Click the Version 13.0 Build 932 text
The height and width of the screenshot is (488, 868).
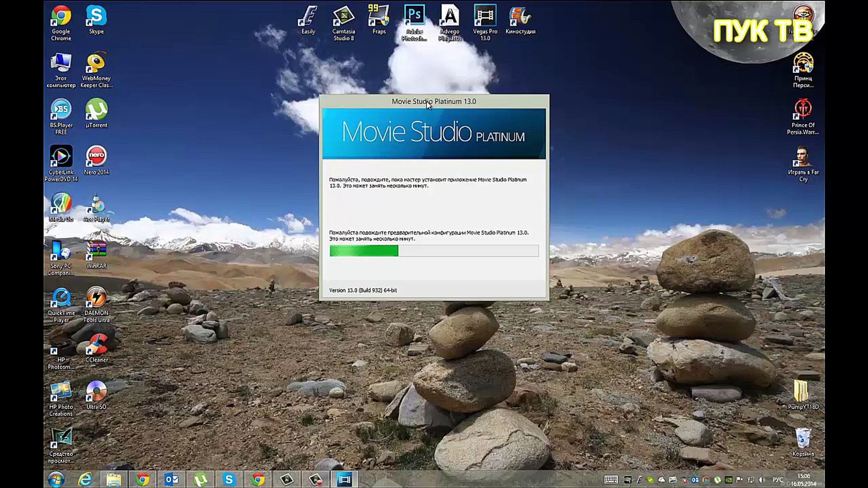point(363,290)
